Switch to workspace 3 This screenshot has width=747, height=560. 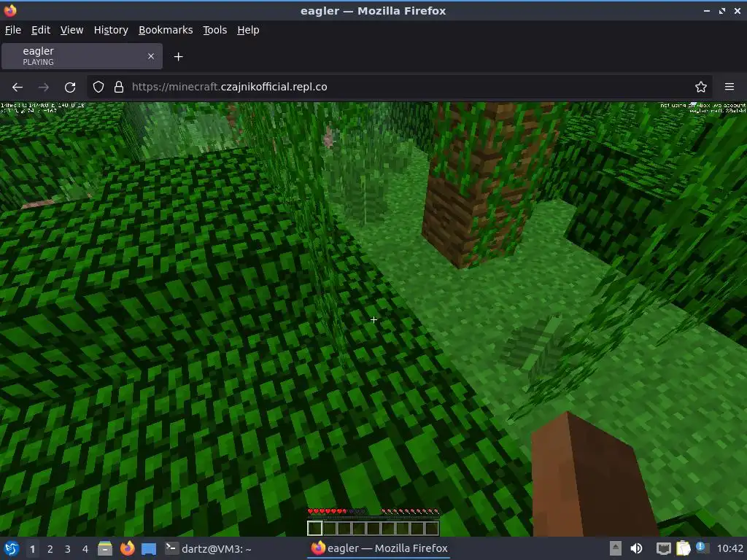click(x=68, y=549)
